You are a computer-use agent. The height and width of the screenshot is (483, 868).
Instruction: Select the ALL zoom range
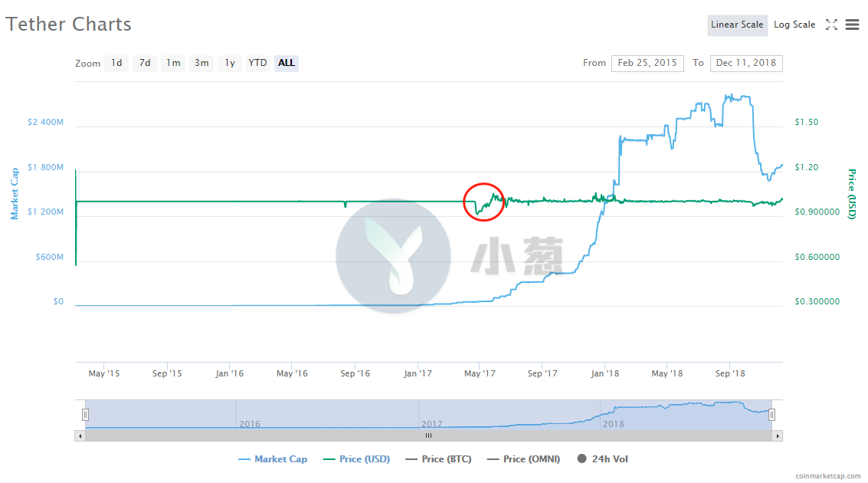click(287, 63)
